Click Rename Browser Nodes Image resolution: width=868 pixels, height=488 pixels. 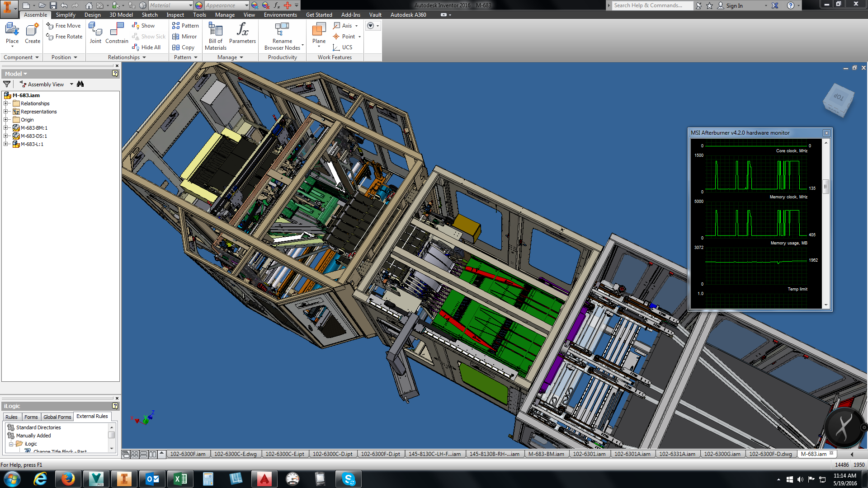click(x=282, y=36)
